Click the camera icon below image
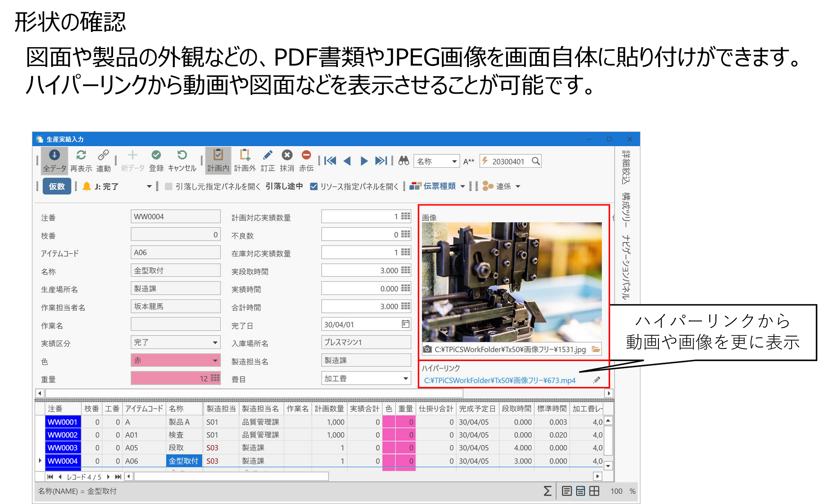 [427, 349]
